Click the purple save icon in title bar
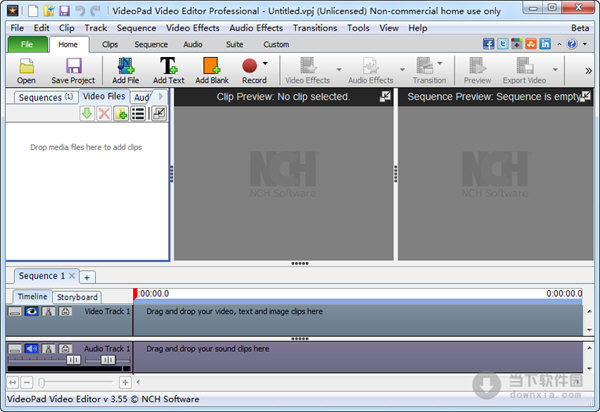This screenshot has height=412, width=600. coord(64,11)
